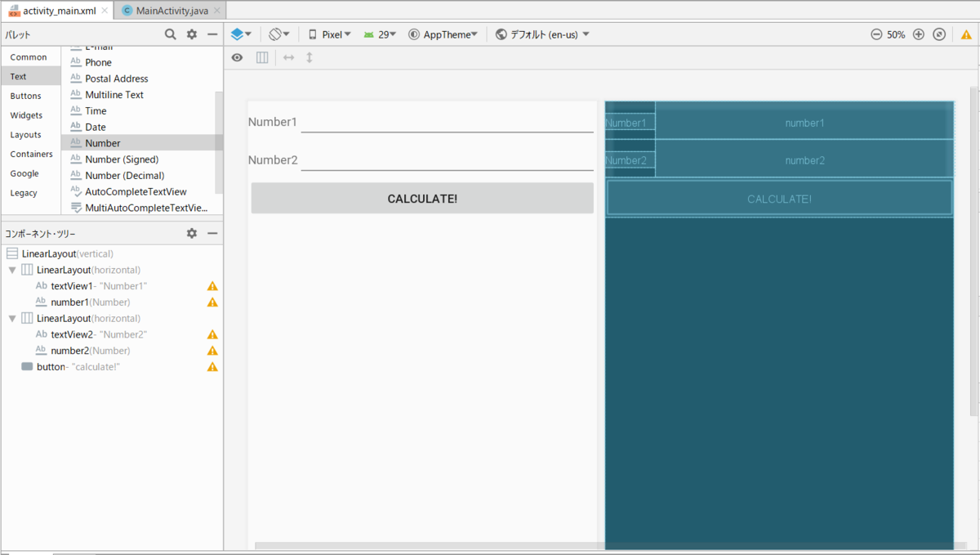Select textView1 in component tree
The image size is (980, 555).
point(111,286)
